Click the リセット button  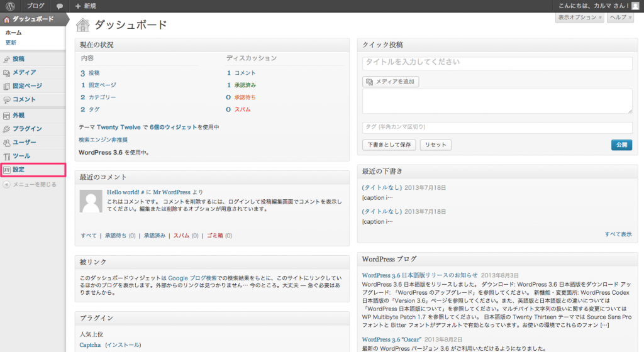436,145
